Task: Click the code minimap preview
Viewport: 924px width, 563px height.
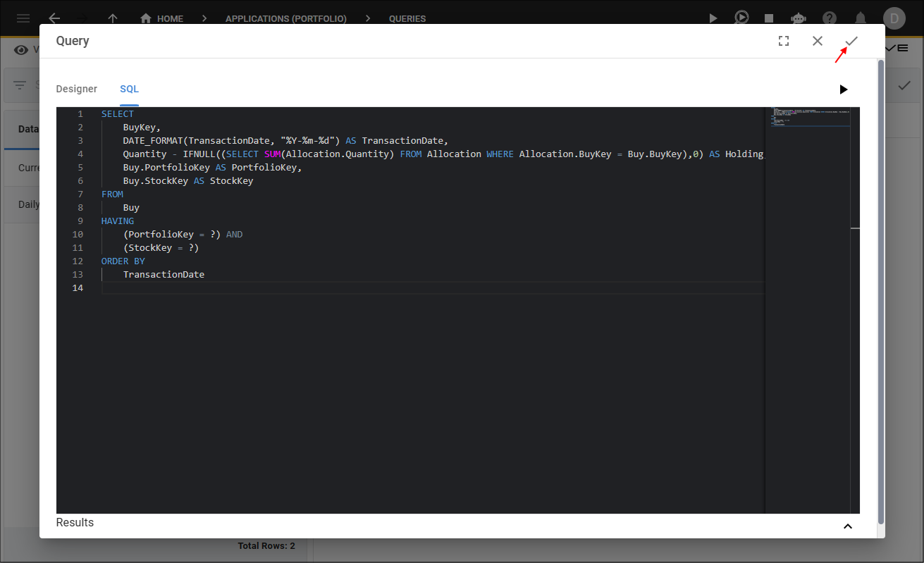Action: coord(811,116)
